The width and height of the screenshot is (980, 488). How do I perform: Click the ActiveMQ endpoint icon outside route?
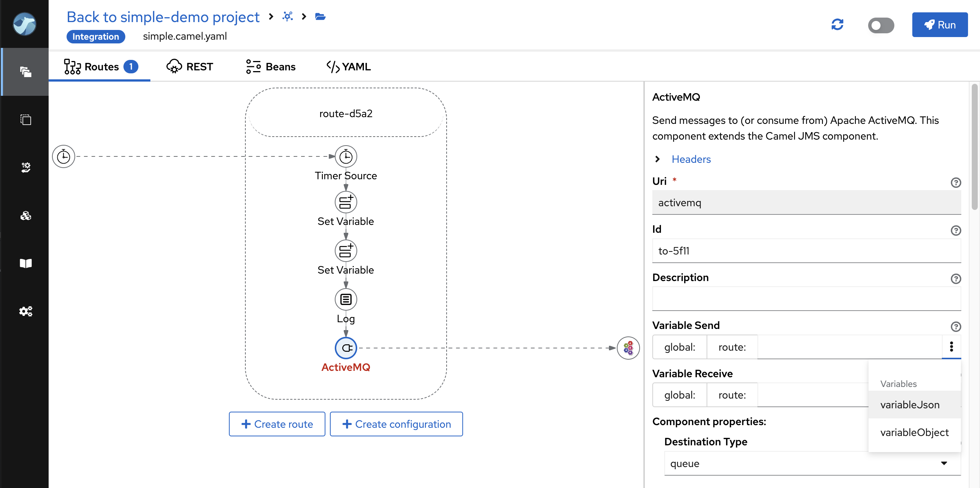(x=628, y=348)
